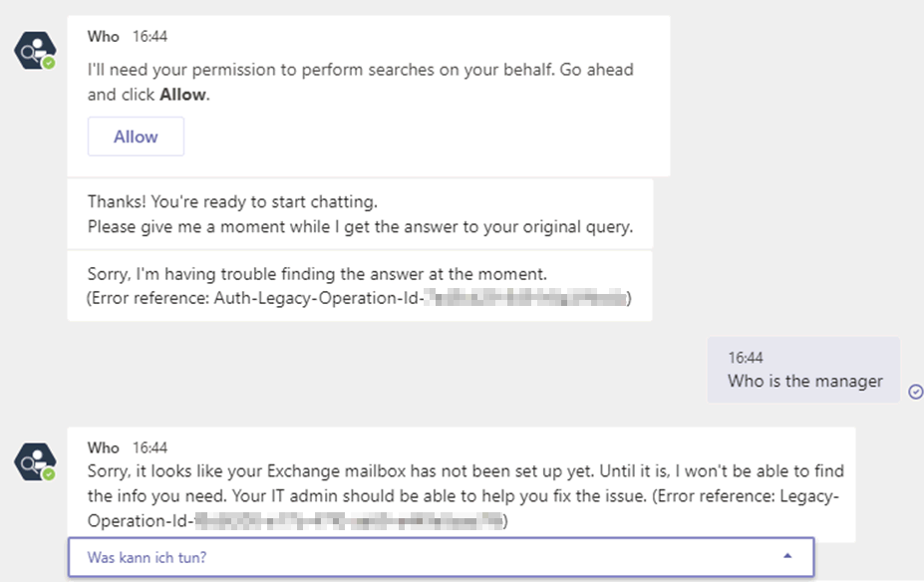
Task: Open the 'Was kann ich tun?' dropdown
Action: click(x=441, y=557)
